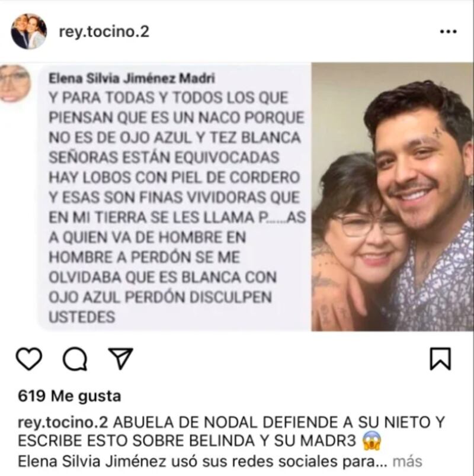Tap the photo of Nodal and grandmother

pos(393,197)
